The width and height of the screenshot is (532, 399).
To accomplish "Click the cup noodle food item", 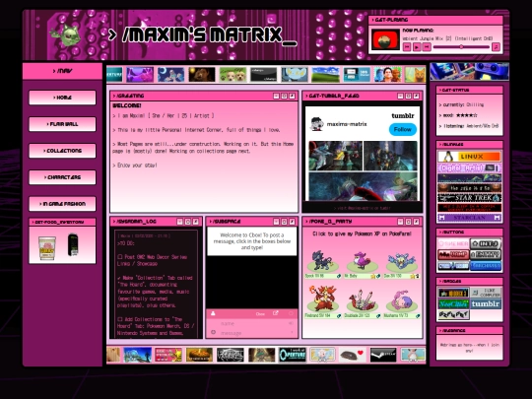I will (47, 248).
